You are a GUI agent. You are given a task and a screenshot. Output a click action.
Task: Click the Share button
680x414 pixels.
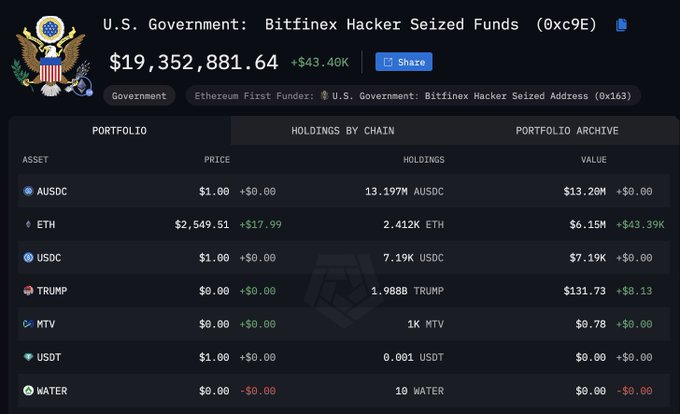coord(404,62)
